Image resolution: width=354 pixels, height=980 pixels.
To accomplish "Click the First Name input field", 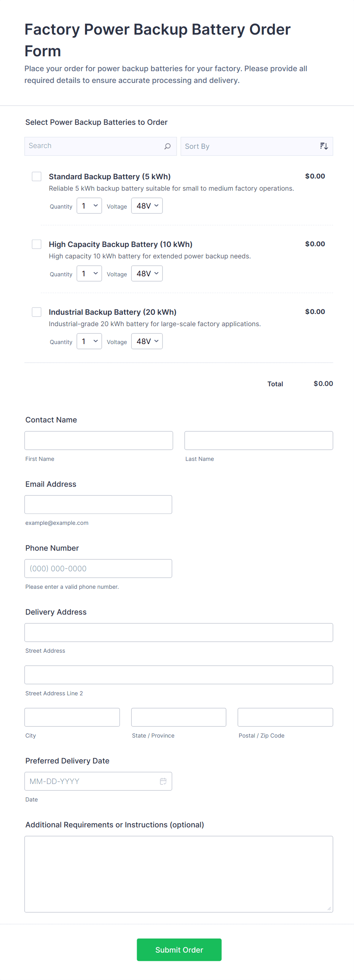I will (x=99, y=440).
